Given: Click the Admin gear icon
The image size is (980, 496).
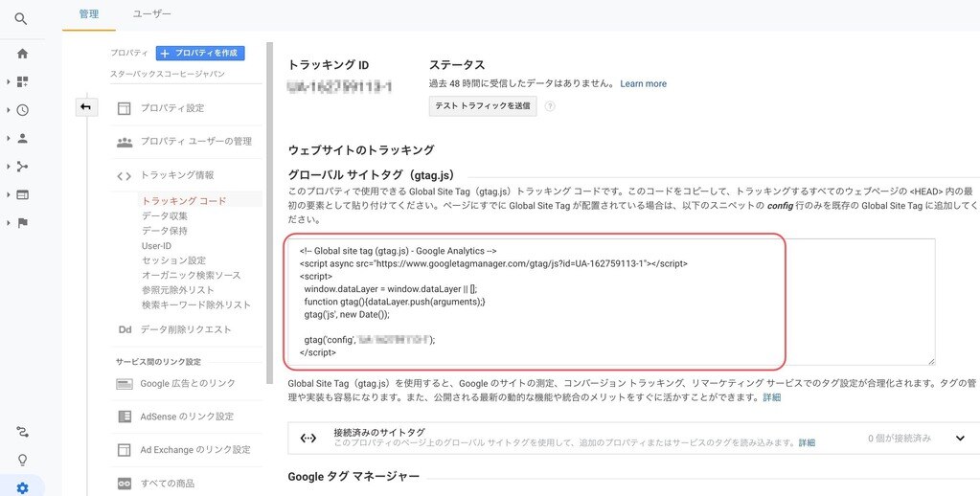Looking at the screenshot, I should (22, 487).
